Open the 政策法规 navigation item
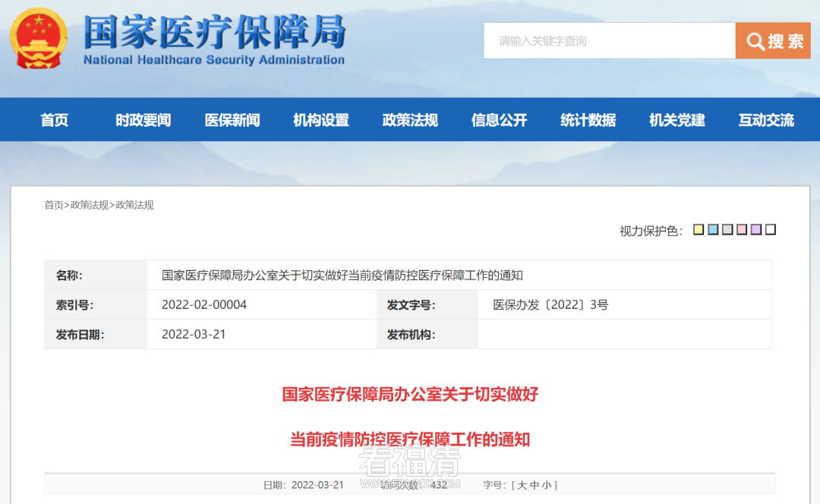The image size is (820, 504). pyautogui.click(x=410, y=120)
